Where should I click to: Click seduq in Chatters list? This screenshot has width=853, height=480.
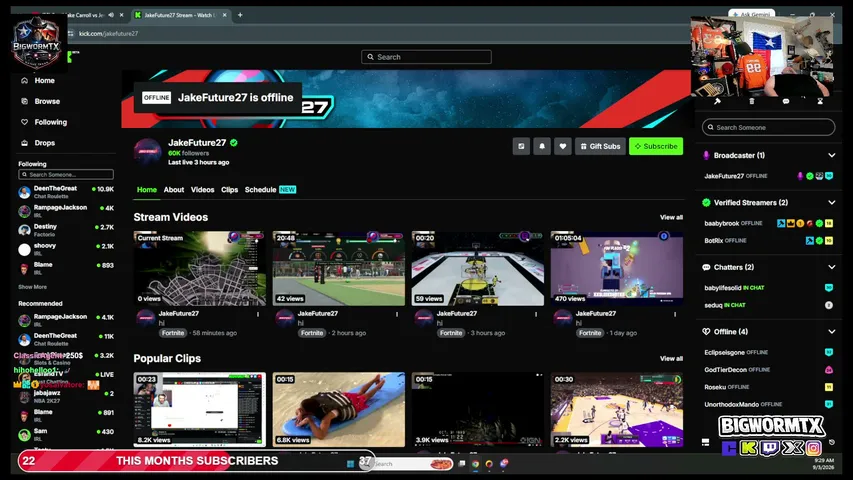click(713, 305)
